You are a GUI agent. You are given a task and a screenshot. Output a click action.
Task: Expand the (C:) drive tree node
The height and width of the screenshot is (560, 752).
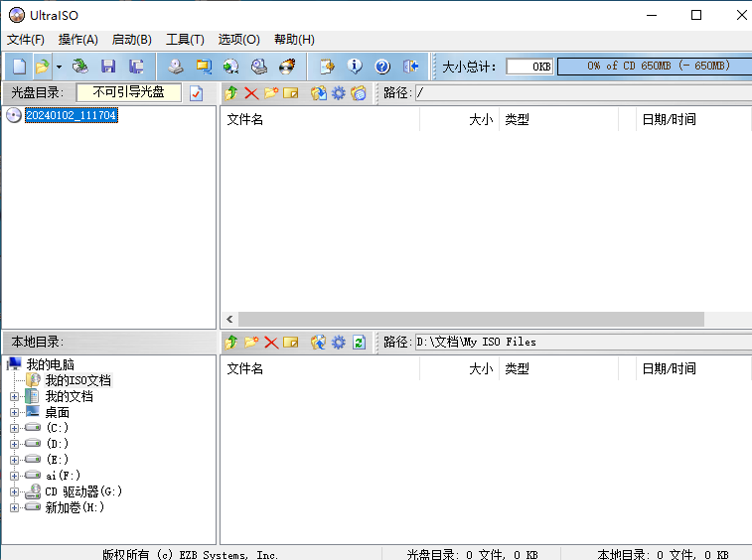click(x=14, y=428)
